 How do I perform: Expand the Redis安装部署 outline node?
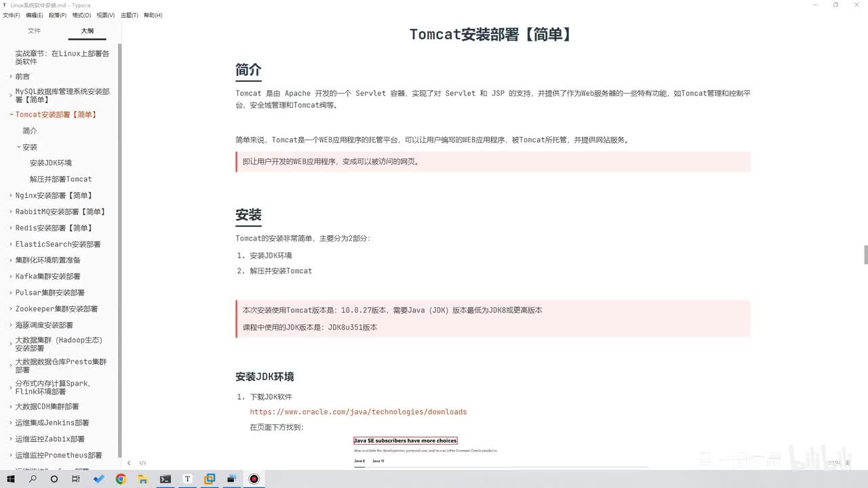tap(11, 228)
